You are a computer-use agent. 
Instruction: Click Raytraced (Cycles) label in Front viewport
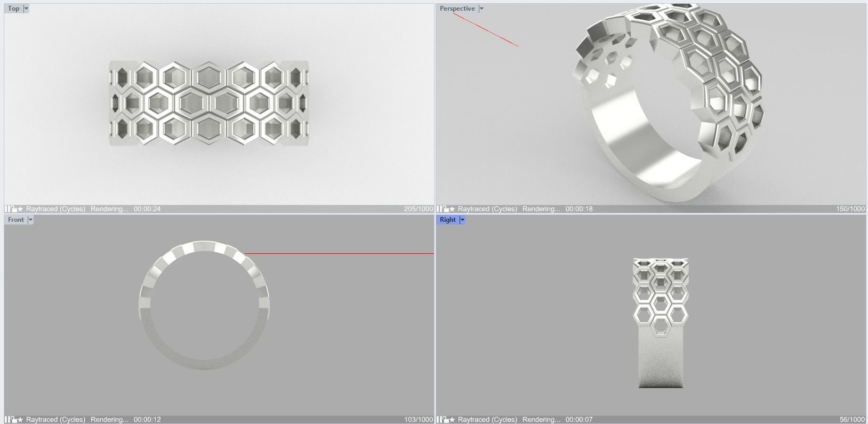pos(55,420)
